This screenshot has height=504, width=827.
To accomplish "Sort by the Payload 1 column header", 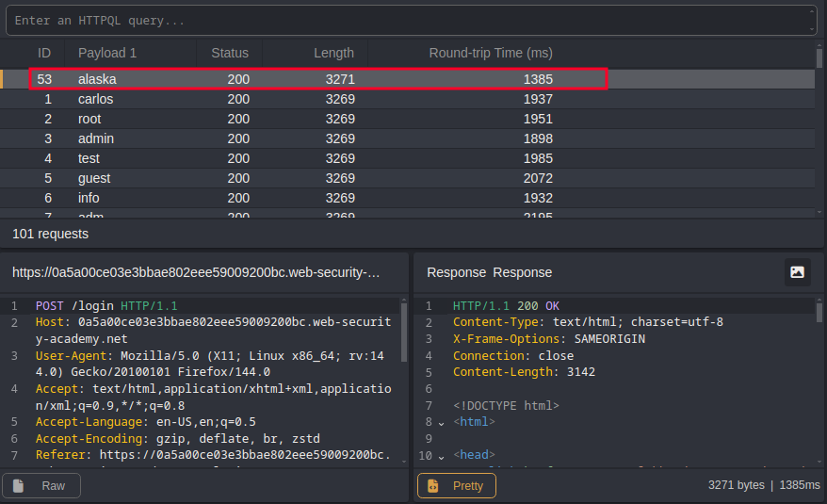I will [107, 53].
